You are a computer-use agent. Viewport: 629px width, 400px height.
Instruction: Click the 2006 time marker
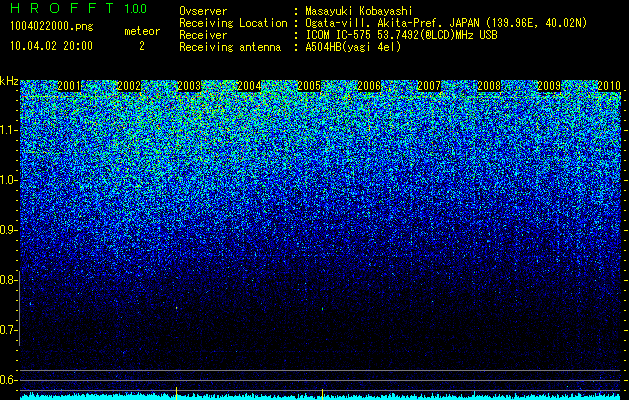pyautogui.click(x=369, y=86)
